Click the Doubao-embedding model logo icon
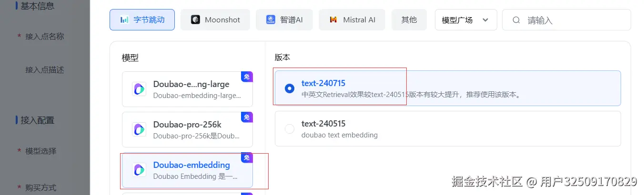This screenshot has width=644, height=195. coord(139,170)
